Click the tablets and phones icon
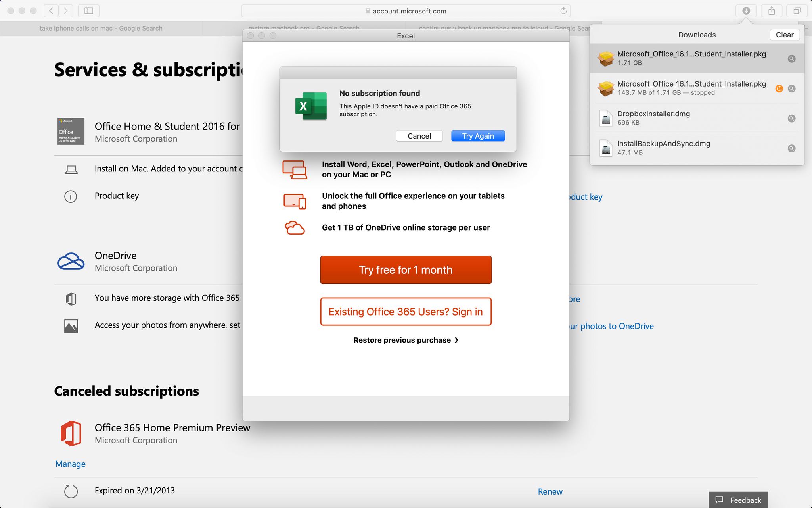 [x=295, y=201]
